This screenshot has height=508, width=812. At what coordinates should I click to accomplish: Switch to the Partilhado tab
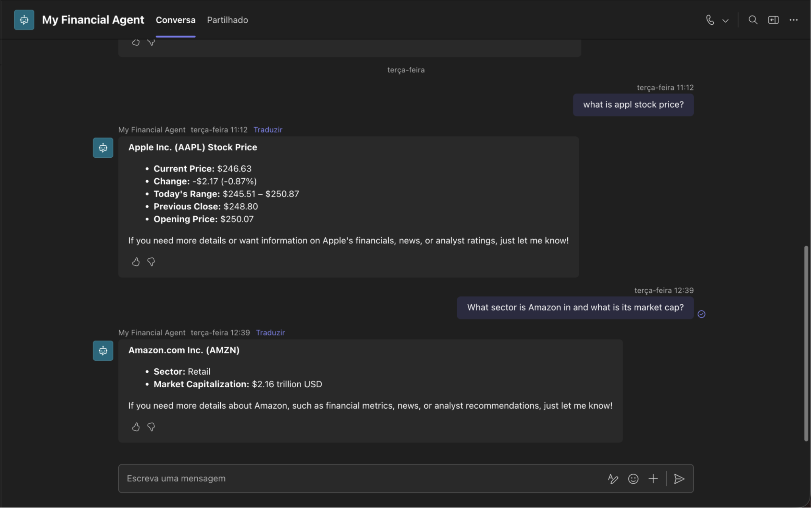[x=227, y=20]
